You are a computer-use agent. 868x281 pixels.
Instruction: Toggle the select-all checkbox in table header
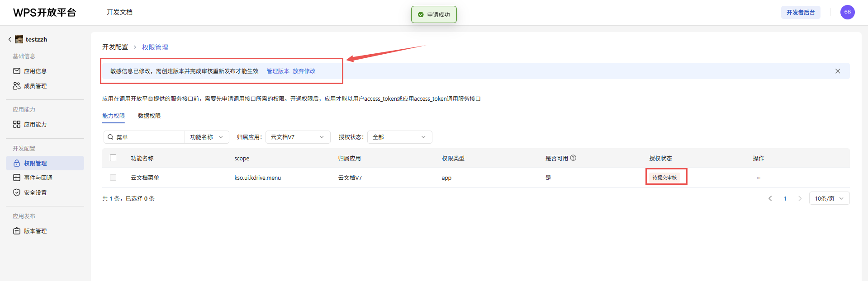(x=113, y=158)
